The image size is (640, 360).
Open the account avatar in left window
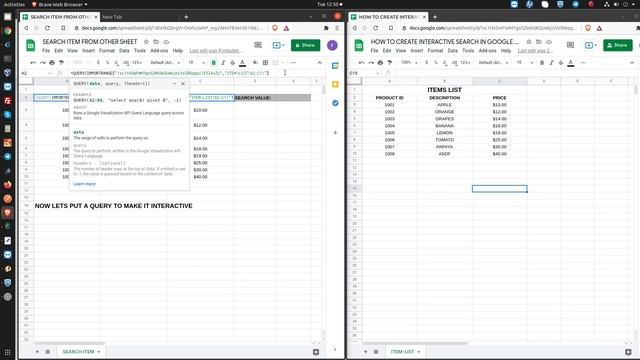point(332,45)
